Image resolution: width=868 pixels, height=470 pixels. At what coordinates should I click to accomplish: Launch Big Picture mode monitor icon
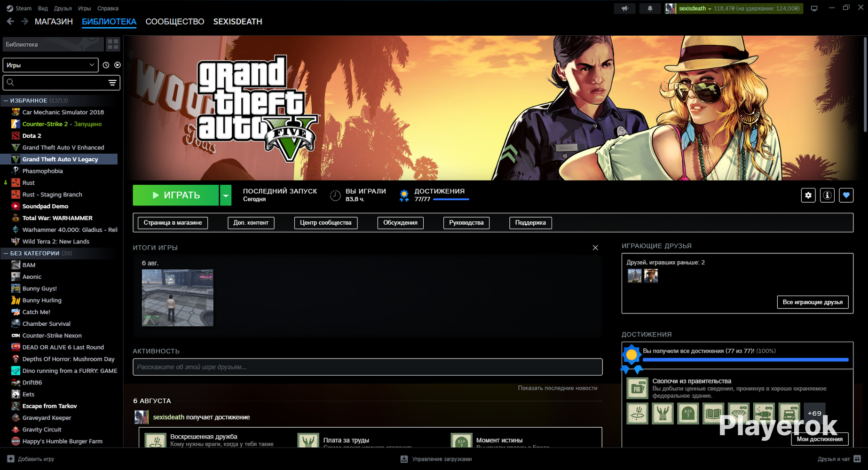(814, 8)
